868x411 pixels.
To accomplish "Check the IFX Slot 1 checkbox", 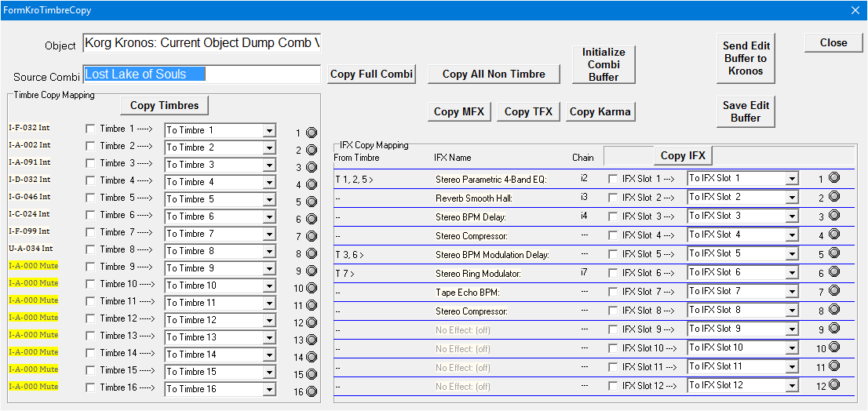I will [613, 179].
